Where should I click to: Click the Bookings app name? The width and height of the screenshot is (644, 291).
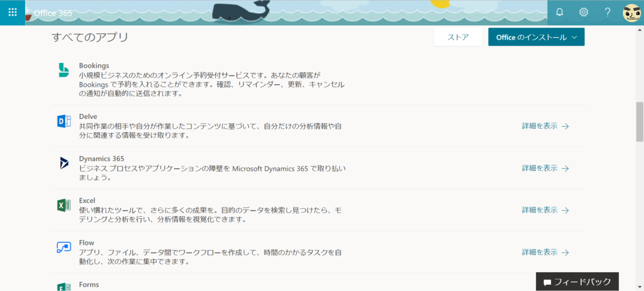tap(94, 65)
